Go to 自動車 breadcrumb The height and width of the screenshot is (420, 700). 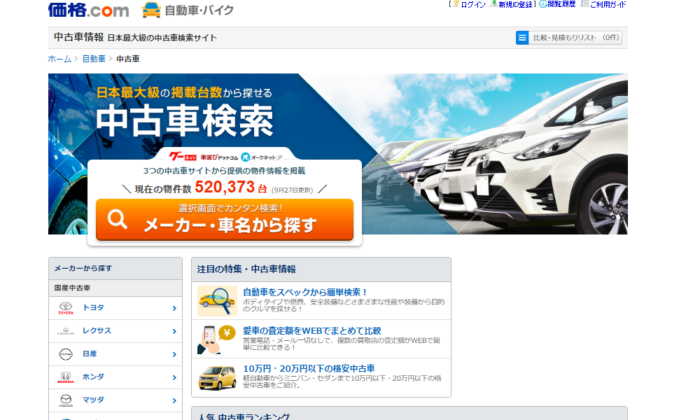coord(94,58)
